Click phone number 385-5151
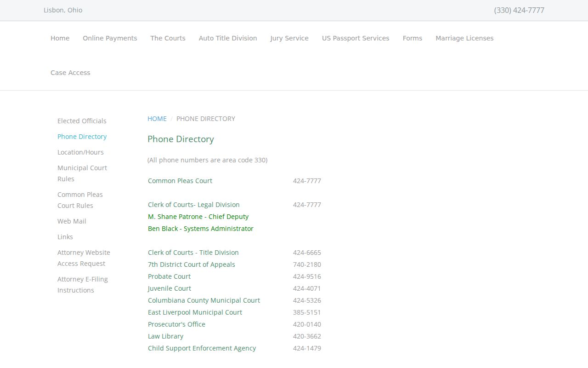Image resolution: width=588 pixels, height=368 pixels. coord(307,312)
